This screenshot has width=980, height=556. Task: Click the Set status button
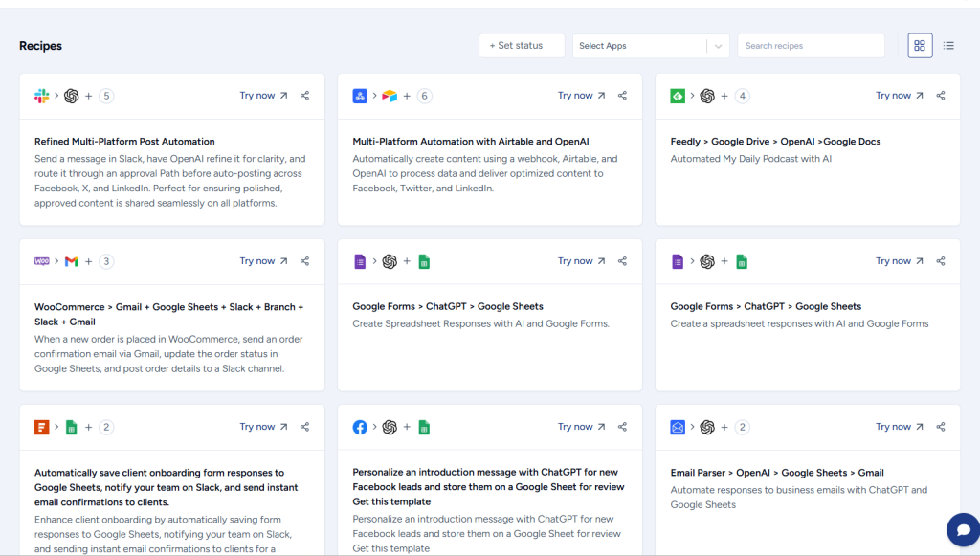point(522,46)
